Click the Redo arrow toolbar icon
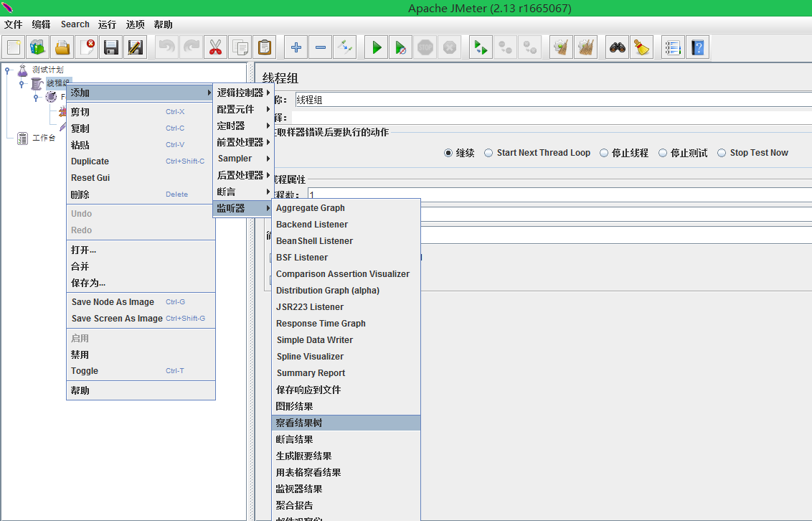 point(191,47)
